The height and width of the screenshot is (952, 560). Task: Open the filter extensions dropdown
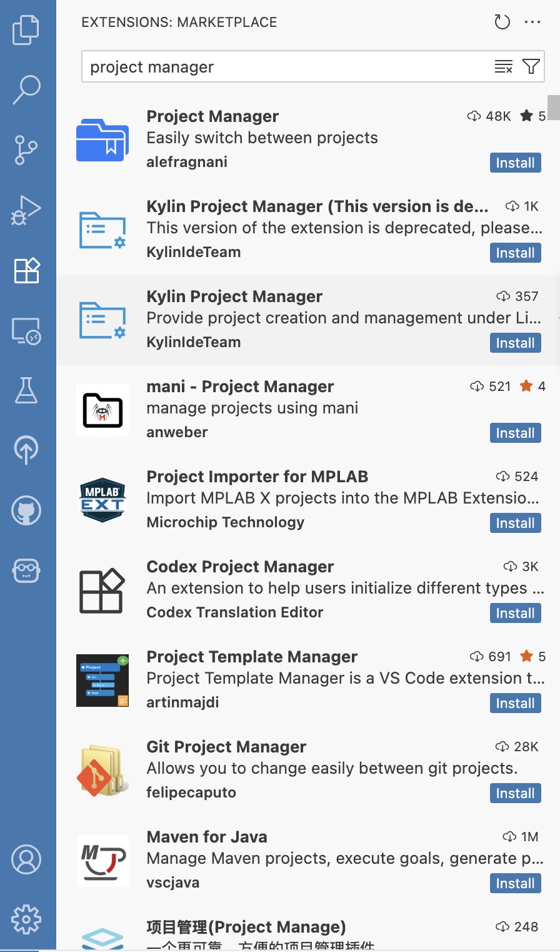[x=531, y=66]
